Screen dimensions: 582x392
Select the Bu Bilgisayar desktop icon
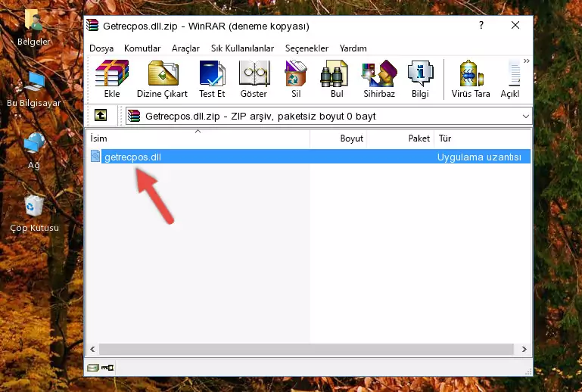(34, 89)
